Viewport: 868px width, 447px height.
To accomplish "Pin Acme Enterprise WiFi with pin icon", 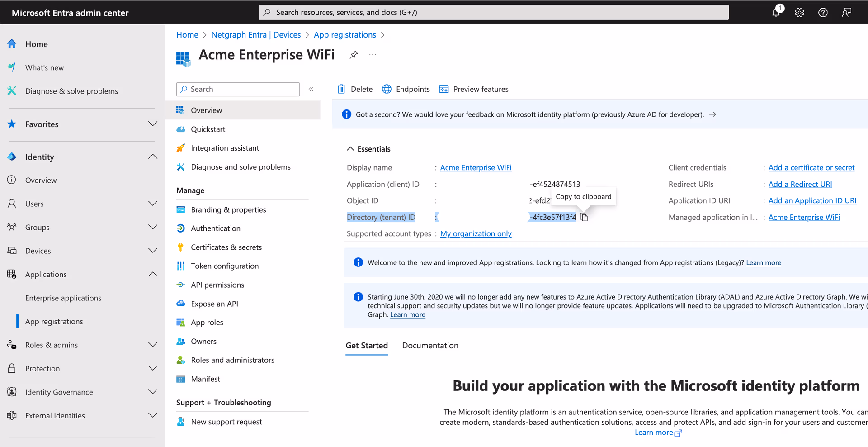I will pos(354,55).
